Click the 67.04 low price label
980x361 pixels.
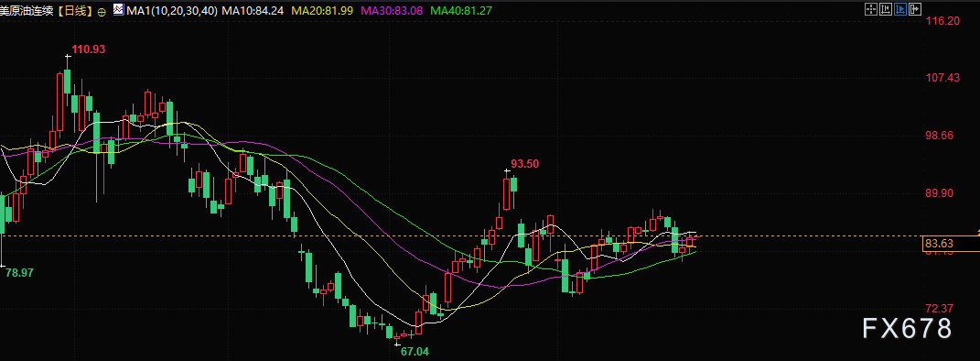click(415, 352)
